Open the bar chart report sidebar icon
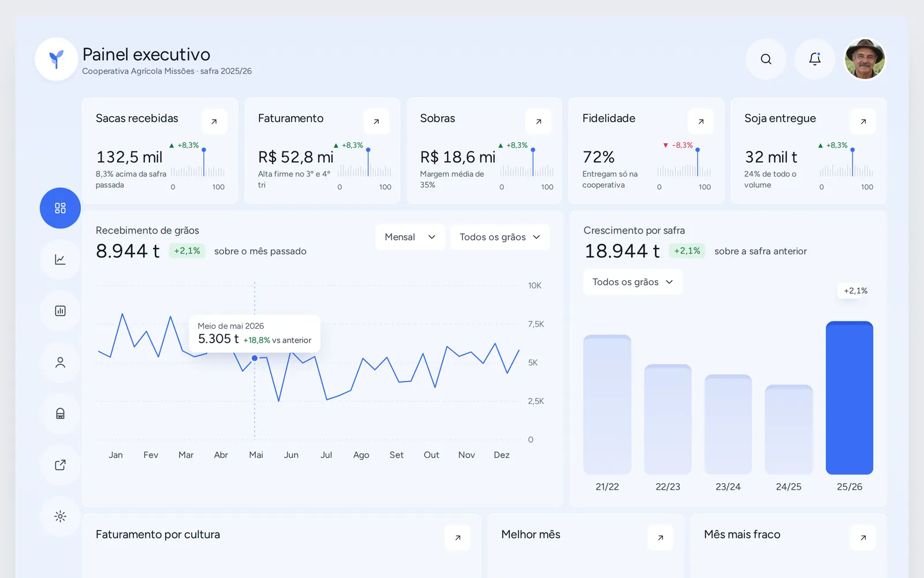This screenshot has height=578, width=924. click(60, 311)
